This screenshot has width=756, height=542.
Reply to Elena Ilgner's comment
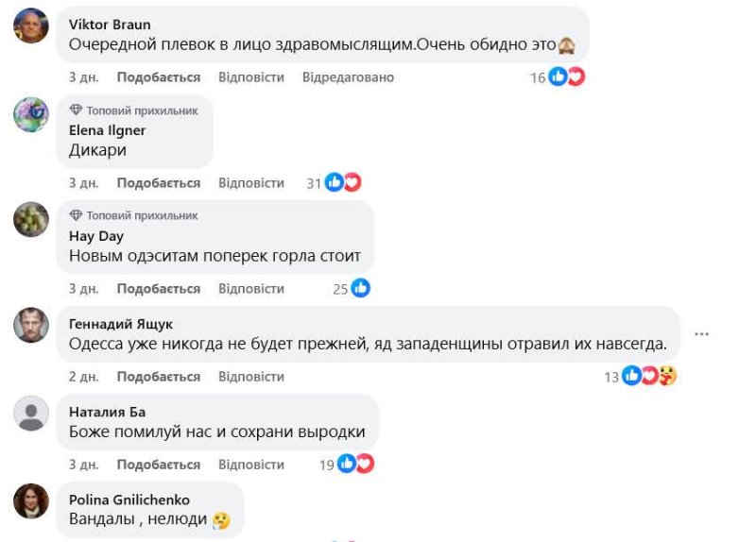coord(250,183)
